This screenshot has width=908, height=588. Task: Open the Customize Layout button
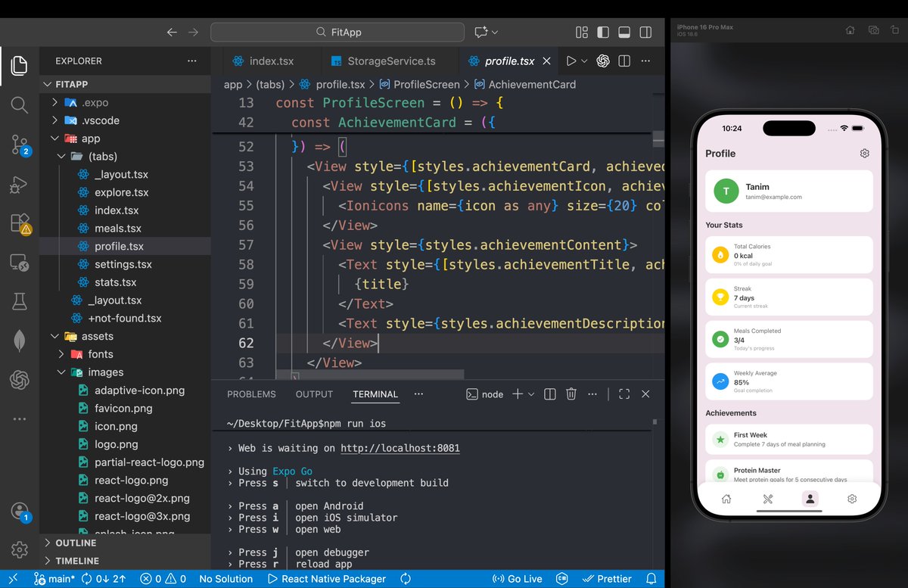click(582, 33)
